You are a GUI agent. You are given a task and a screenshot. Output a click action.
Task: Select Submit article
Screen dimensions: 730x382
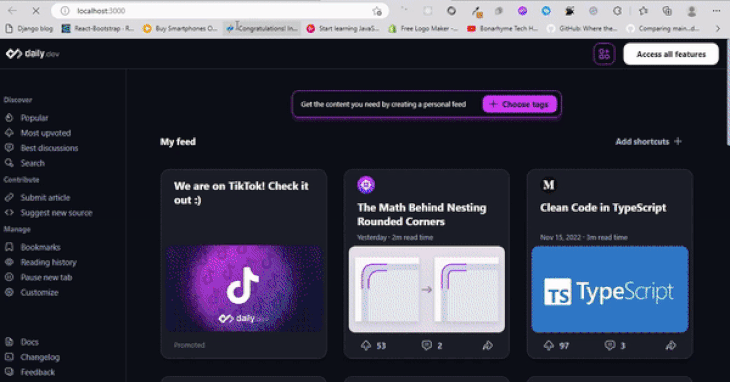point(37,198)
